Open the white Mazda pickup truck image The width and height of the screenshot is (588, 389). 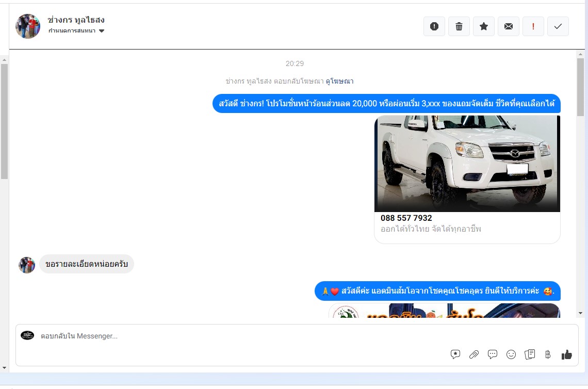click(467, 163)
